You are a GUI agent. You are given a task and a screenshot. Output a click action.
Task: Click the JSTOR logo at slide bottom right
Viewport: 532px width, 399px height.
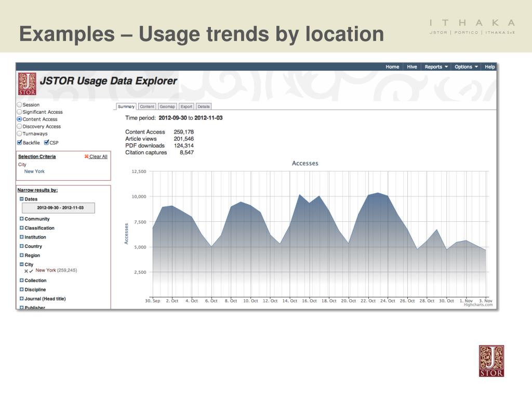click(x=491, y=361)
